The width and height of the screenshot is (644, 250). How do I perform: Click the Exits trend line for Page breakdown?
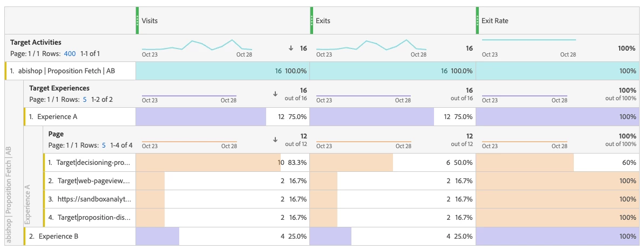point(363,142)
